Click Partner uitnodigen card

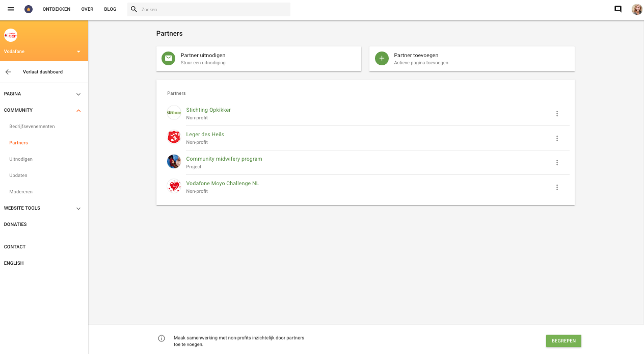259,59
